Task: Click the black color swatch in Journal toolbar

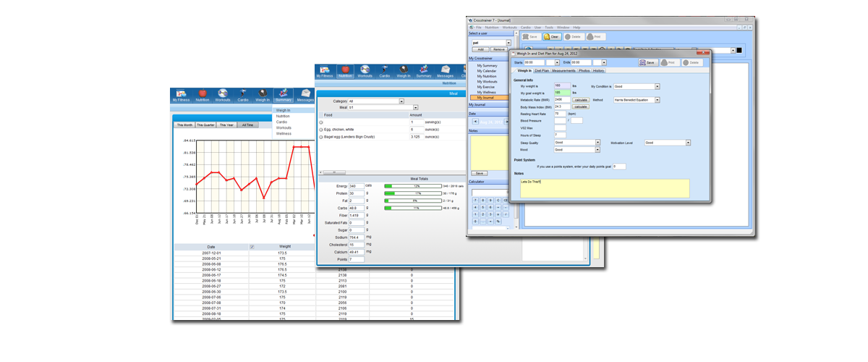Action: click(x=738, y=50)
